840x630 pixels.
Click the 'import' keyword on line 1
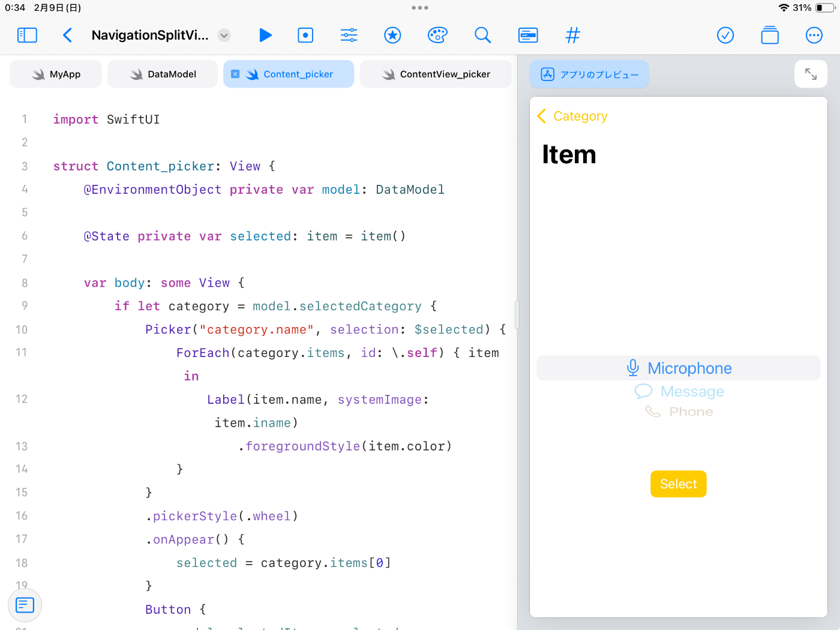[76, 119]
